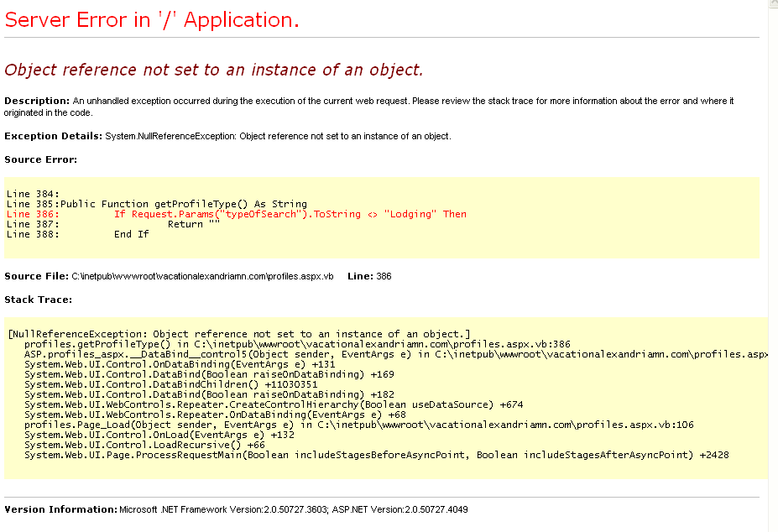The image size is (778, 532).
Task: Click the red highlighted Line 386 code
Action: tap(237, 214)
